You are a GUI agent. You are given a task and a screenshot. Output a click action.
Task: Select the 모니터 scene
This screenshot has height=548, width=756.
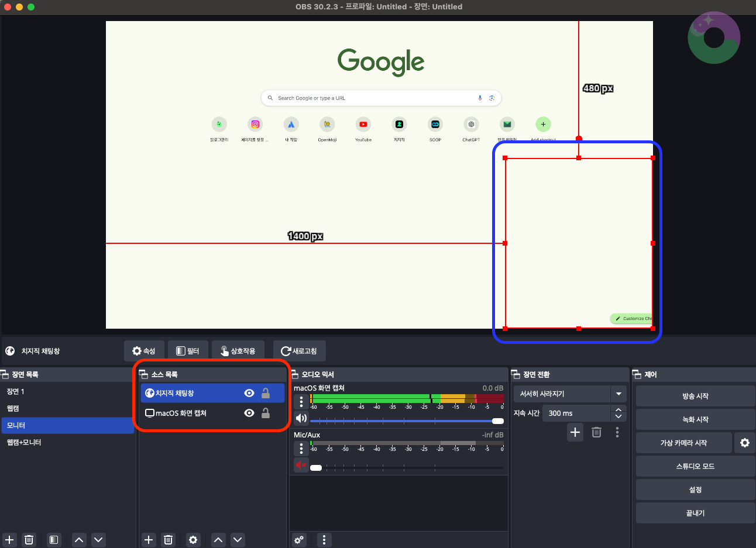tap(68, 425)
